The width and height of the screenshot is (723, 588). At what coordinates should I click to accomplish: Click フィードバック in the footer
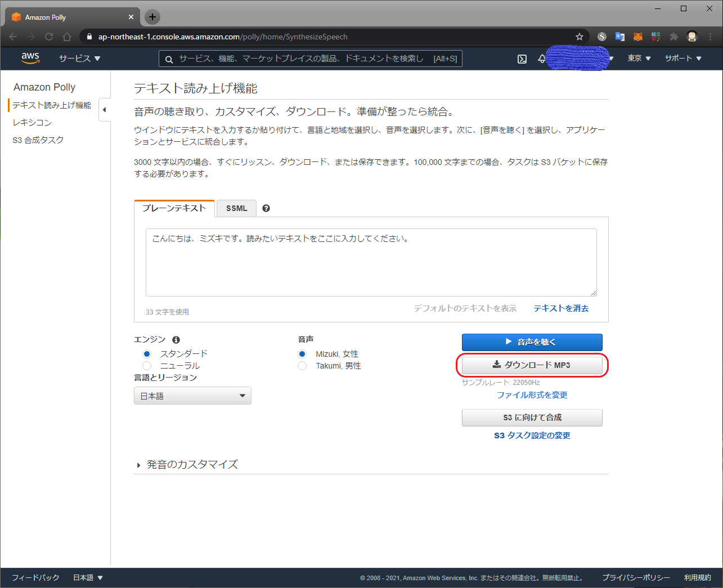coord(35,578)
